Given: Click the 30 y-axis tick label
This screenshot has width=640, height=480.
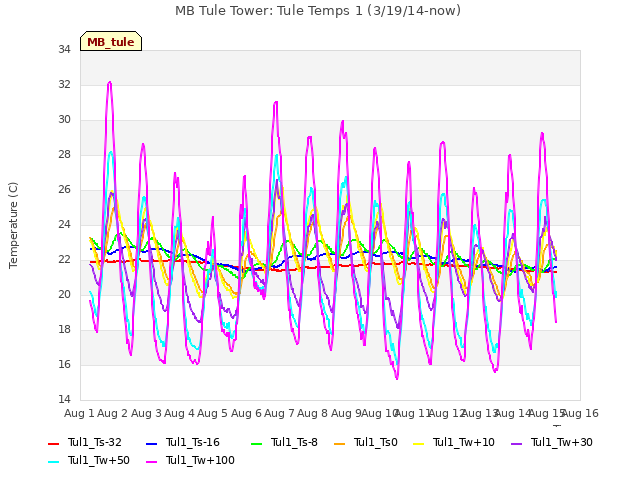Looking at the screenshot, I should pyautogui.click(x=64, y=120).
